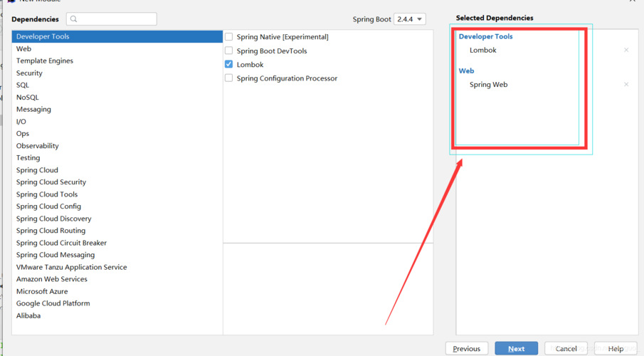
Task: Enable Spring Native [Experimental] checkbox
Action: click(x=229, y=37)
